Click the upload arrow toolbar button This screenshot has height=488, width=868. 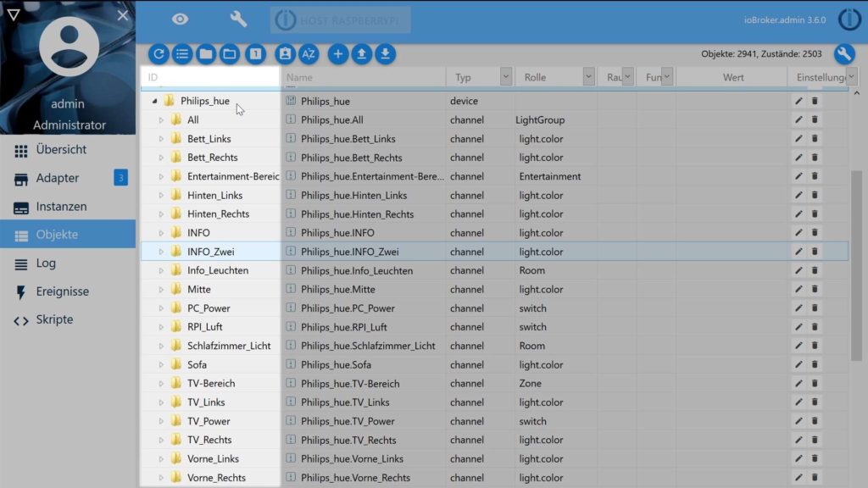point(362,53)
